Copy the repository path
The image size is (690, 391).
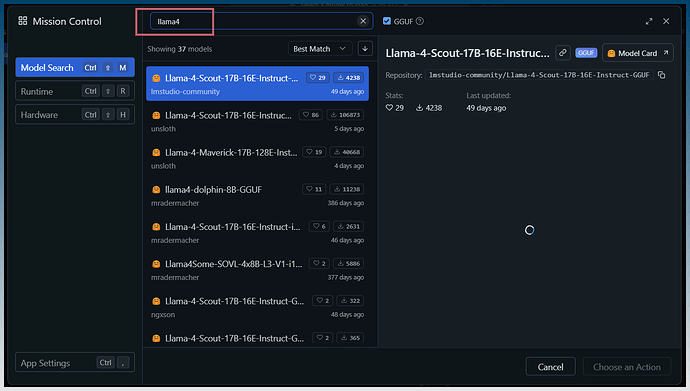(x=661, y=75)
